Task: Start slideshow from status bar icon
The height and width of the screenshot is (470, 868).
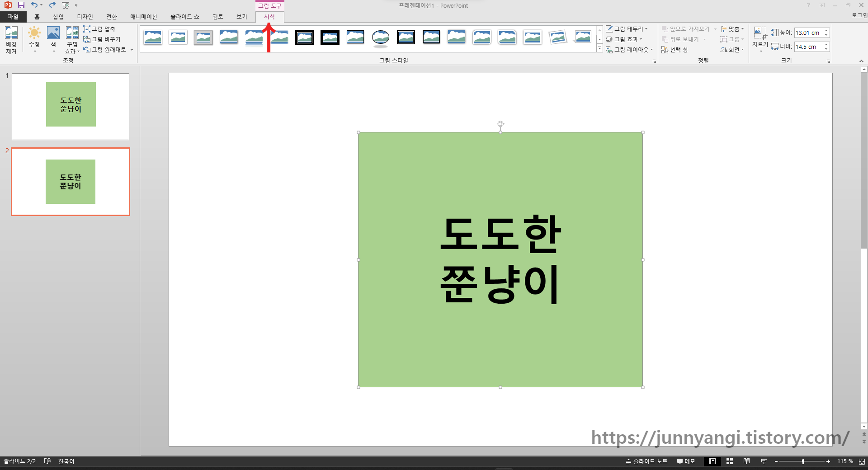Action: pyautogui.click(x=764, y=461)
